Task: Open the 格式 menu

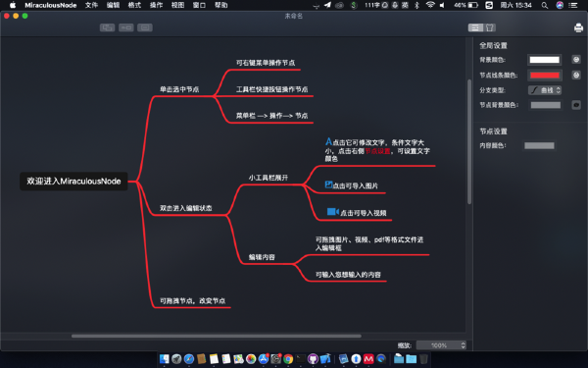Action: [134, 5]
